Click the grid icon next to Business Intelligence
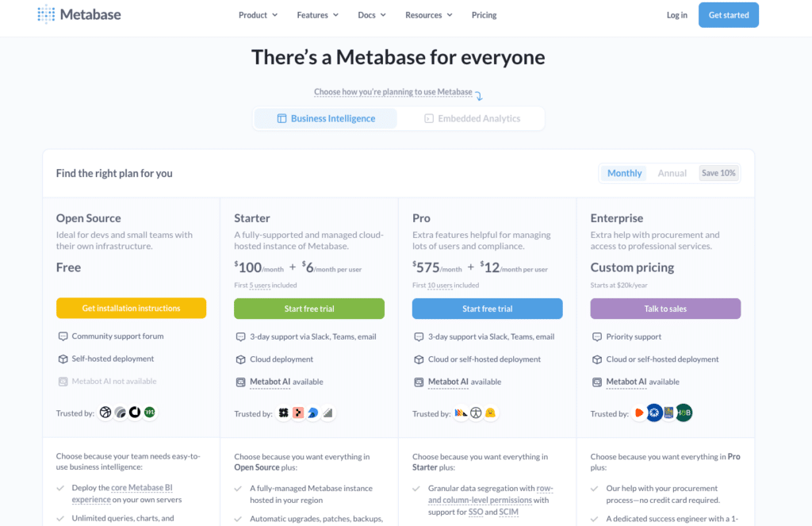The width and height of the screenshot is (812, 526). coord(282,117)
